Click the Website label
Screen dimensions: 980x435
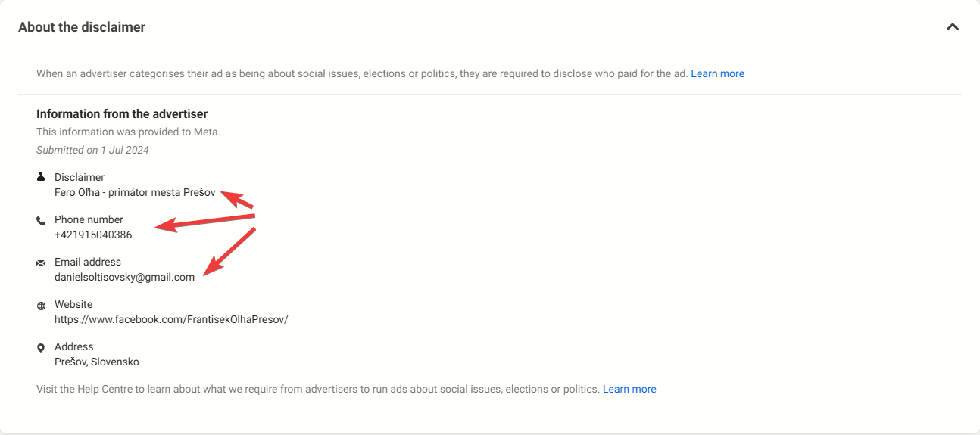point(73,304)
